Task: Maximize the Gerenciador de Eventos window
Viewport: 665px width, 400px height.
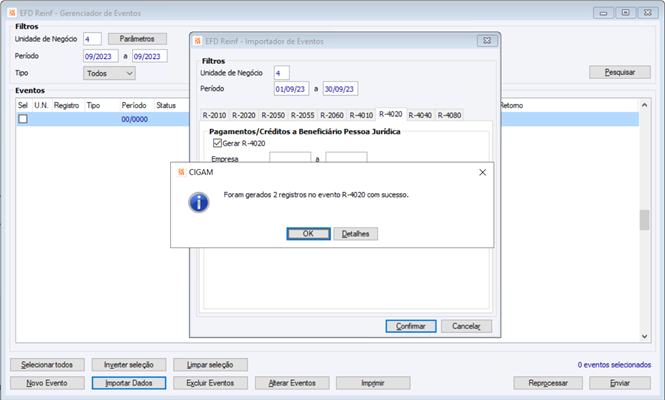Action: point(626,13)
